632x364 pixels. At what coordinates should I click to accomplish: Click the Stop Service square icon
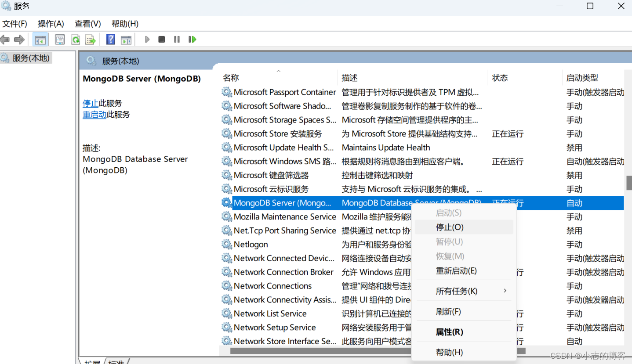point(162,40)
